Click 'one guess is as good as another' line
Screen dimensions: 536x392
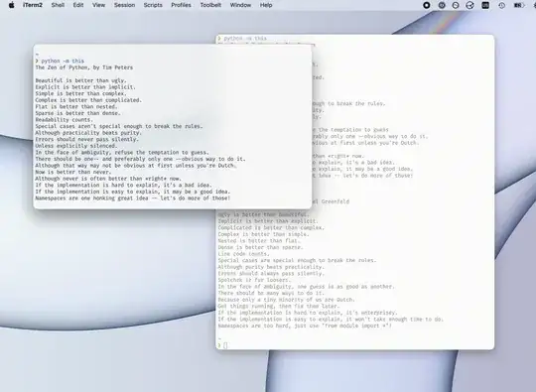point(306,287)
